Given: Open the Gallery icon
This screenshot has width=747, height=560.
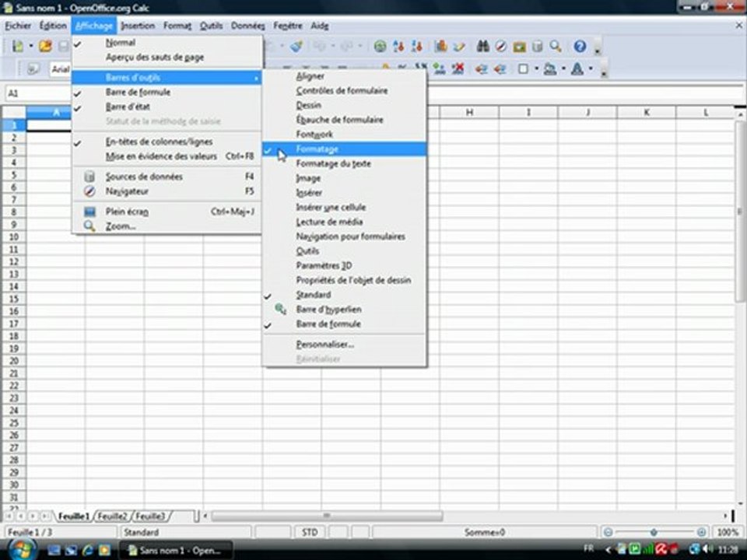Looking at the screenshot, I should tap(519, 46).
